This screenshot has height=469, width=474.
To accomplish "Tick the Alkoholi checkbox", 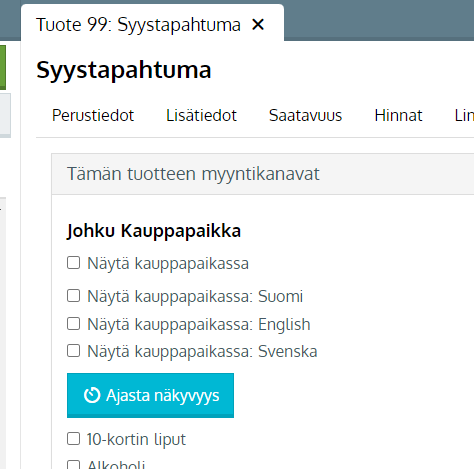I will (73, 465).
